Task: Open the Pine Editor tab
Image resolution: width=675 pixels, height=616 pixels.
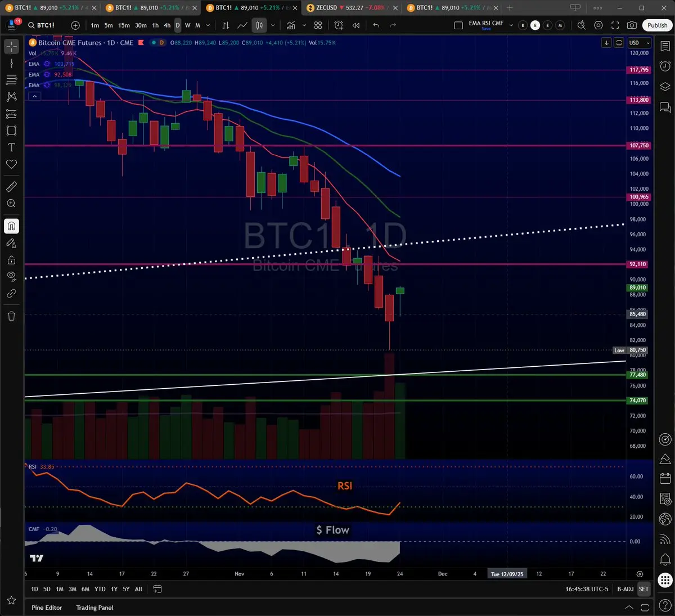Action: (x=47, y=608)
